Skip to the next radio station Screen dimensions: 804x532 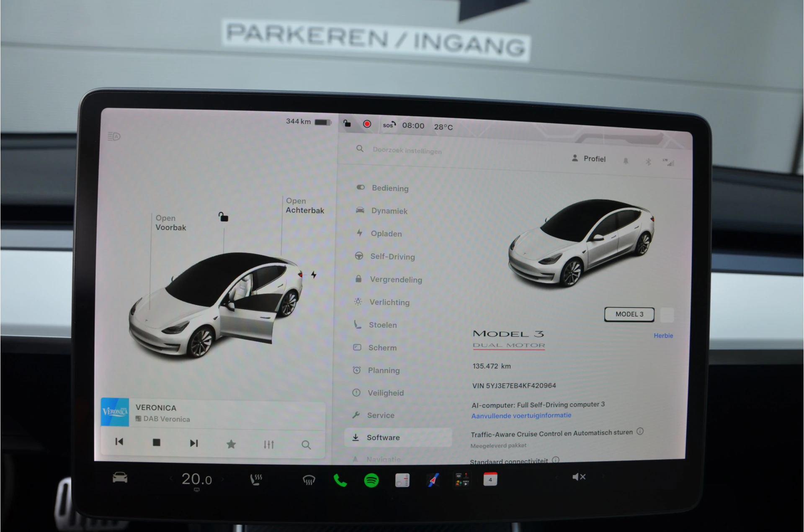(x=194, y=443)
